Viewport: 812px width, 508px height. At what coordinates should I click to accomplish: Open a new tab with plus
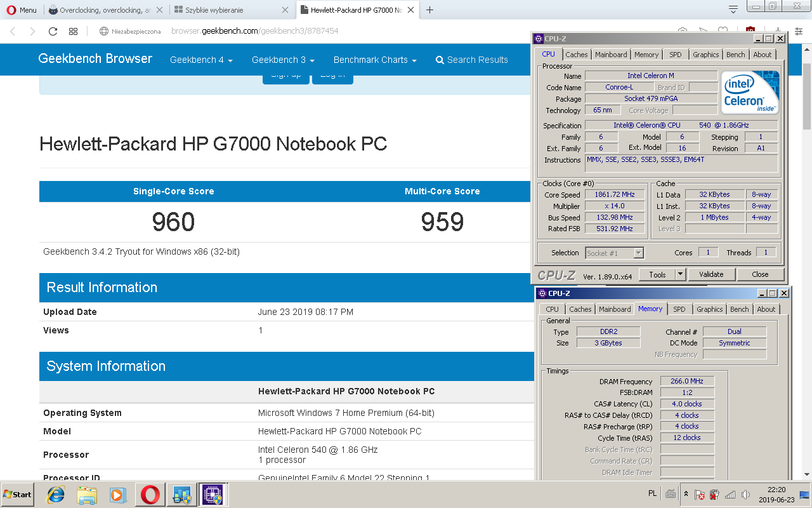tap(430, 10)
